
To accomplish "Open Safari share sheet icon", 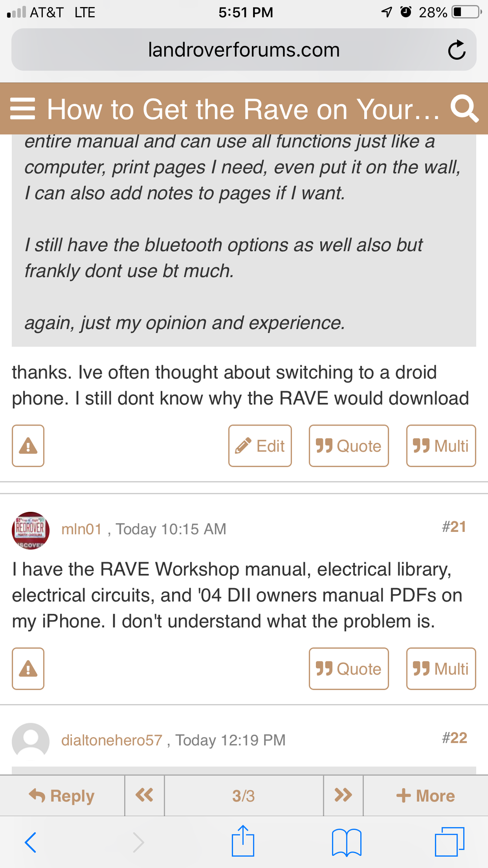I will 243,841.
